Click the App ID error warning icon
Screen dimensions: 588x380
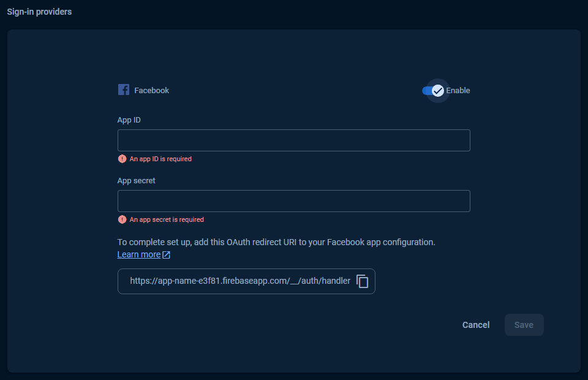click(123, 159)
